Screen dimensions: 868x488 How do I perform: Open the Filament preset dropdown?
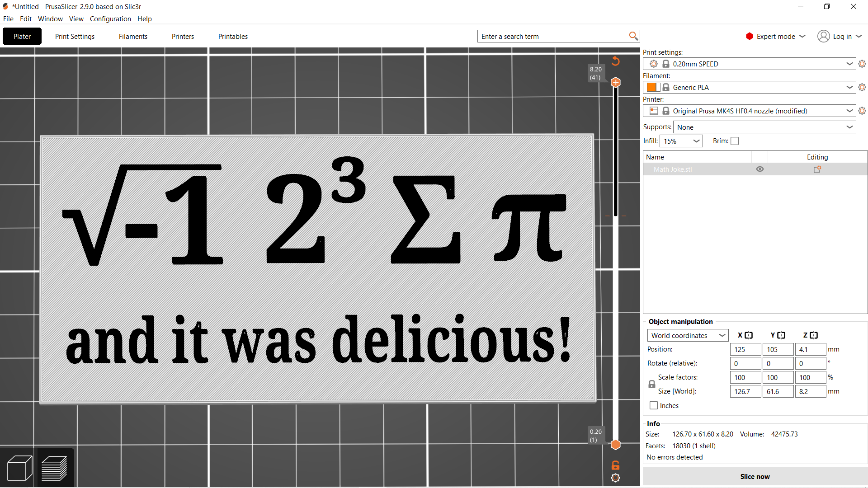(x=749, y=87)
